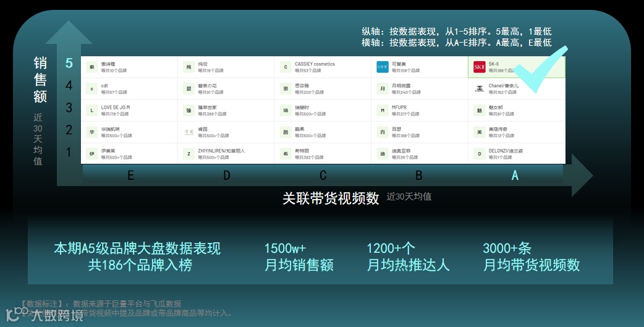
Task: Click the 臻 avatar icon for 臻萃世家
Action: [189, 111]
